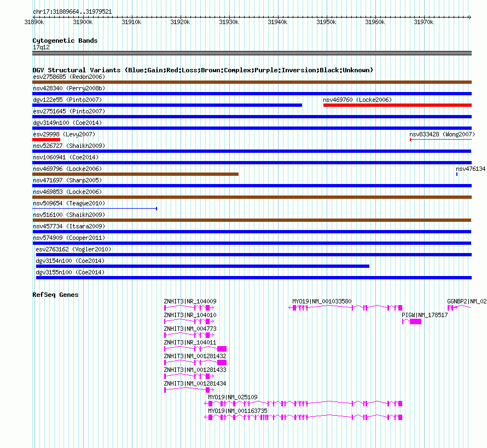Open ZNHIT3|NM_001281434 transcript
The height and width of the screenshot is (448, 487).
click(189, 390)
